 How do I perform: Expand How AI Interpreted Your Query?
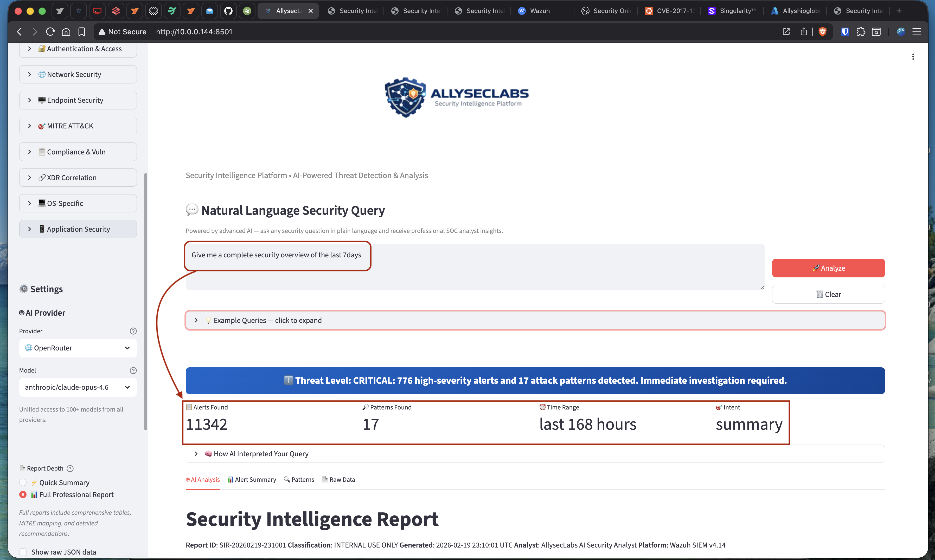535,454
